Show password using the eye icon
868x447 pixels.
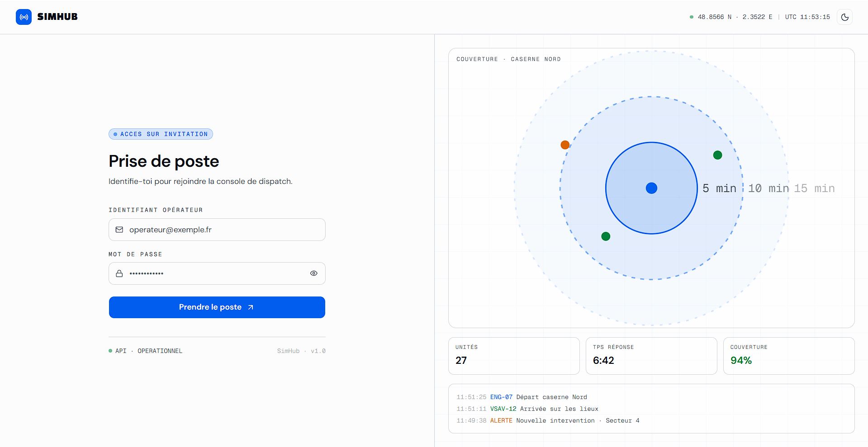313,273
